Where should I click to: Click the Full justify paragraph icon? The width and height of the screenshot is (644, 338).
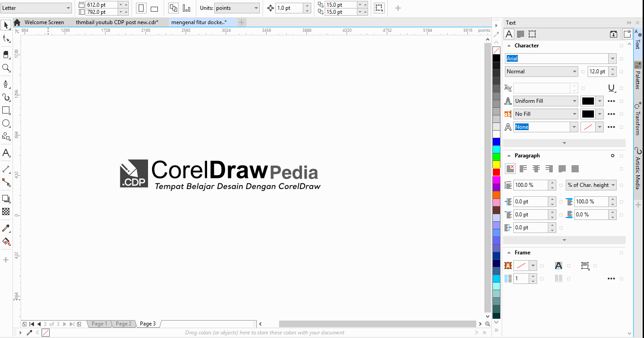562,169
